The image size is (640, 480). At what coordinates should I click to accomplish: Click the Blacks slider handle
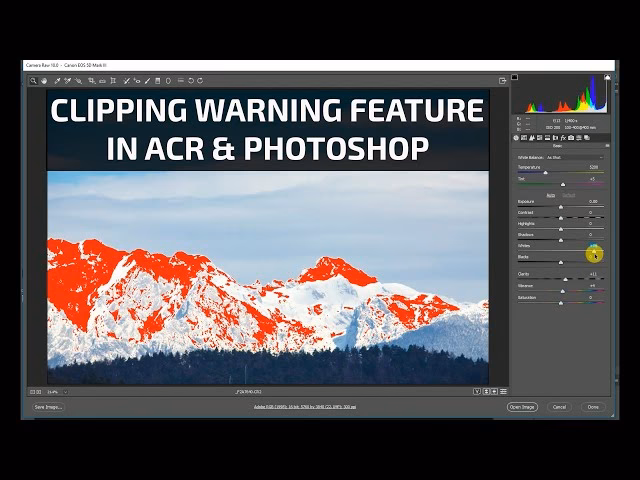pos(561,262)
